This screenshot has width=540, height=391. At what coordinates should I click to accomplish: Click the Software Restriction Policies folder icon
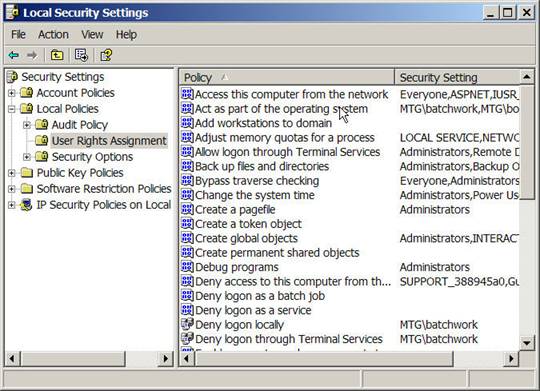27,188
